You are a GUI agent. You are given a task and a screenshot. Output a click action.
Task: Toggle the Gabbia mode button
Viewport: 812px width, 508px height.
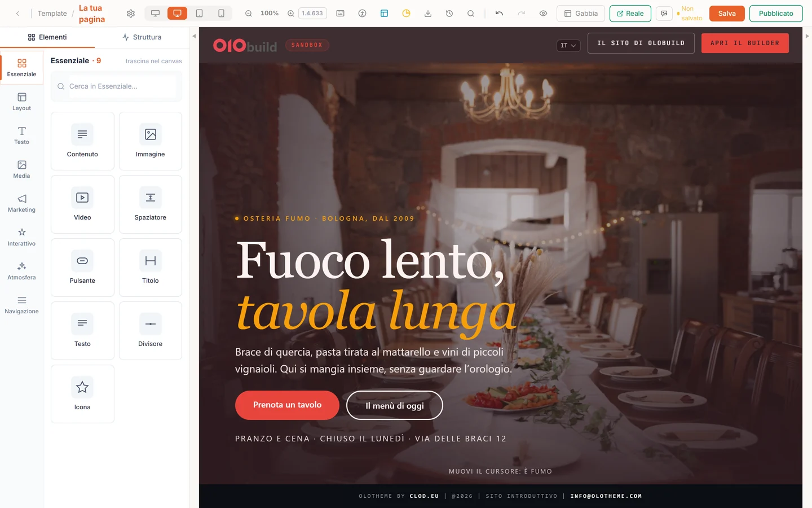[581, 14]
